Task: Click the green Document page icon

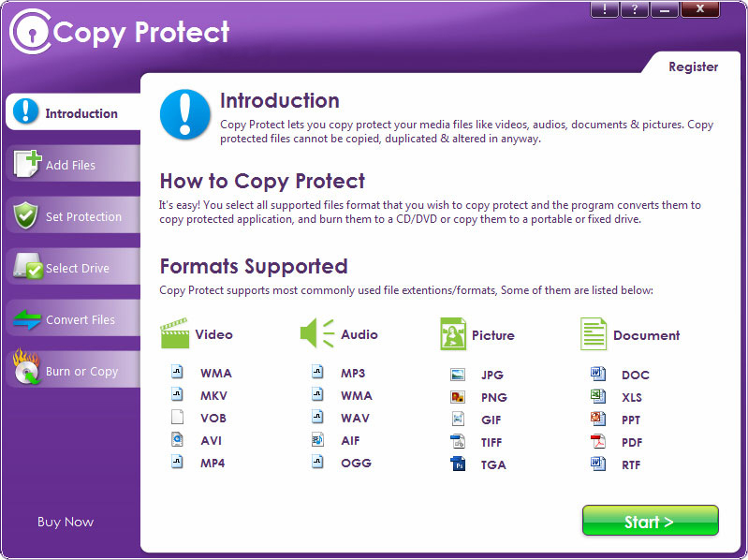Action: click(x=594, y=334)
